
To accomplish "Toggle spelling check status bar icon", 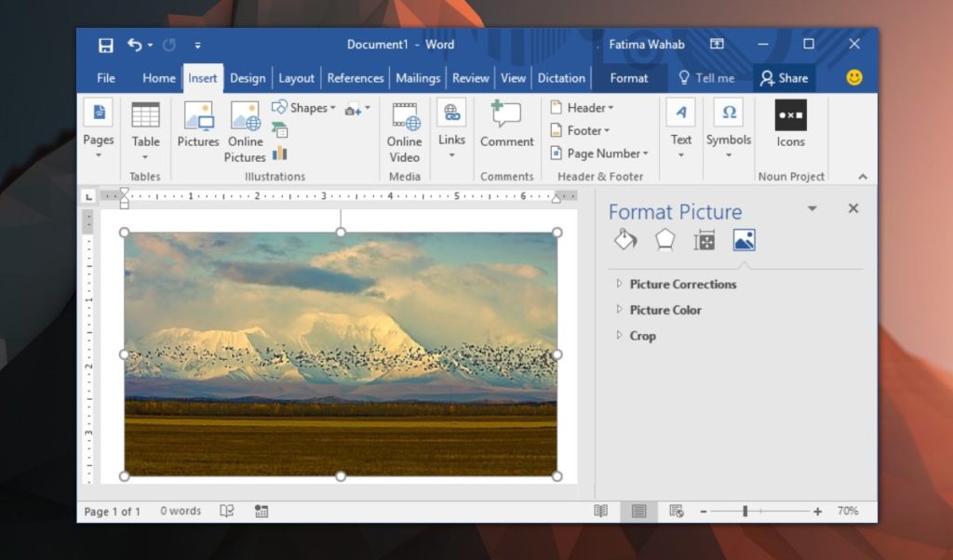I will (226, 511).
